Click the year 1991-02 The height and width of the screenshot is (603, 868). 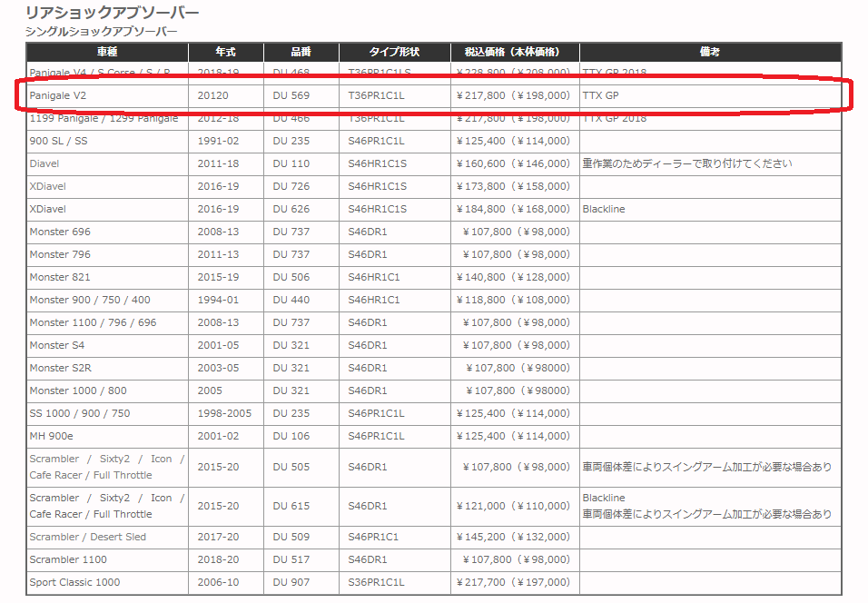click(x=218, y=141)
